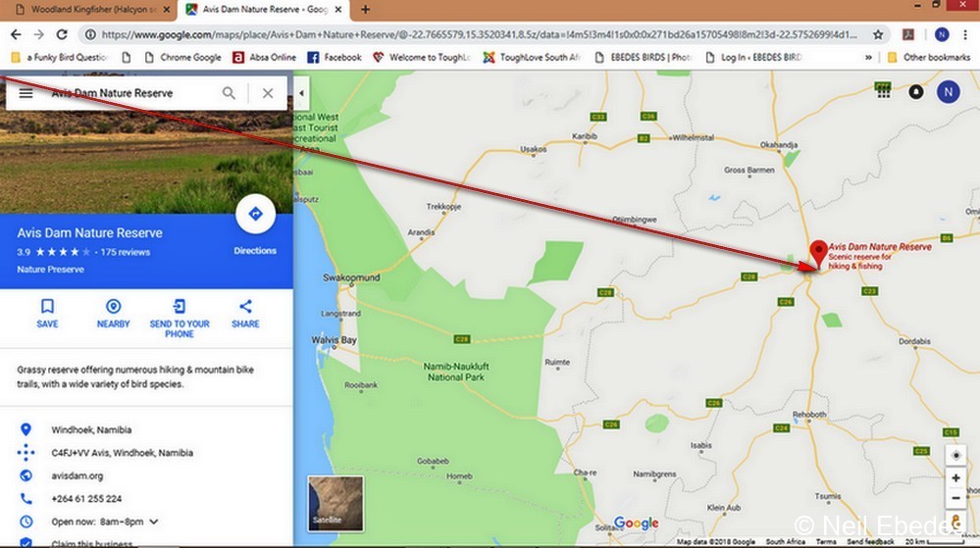The width and height of the screenshot is (980, 548).
Task: Open the Other bookmarks folder
Action: click(929, 58)
